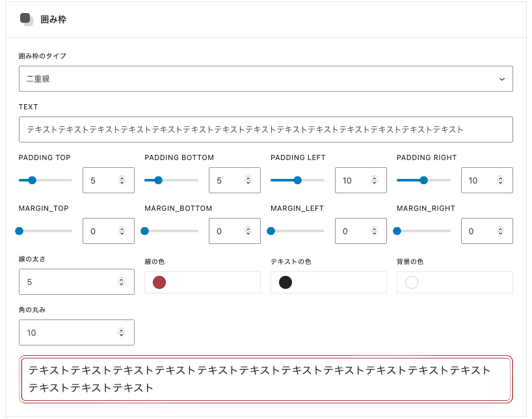Click the MARGIN_LEFT number input

click(x=354, y=231)
